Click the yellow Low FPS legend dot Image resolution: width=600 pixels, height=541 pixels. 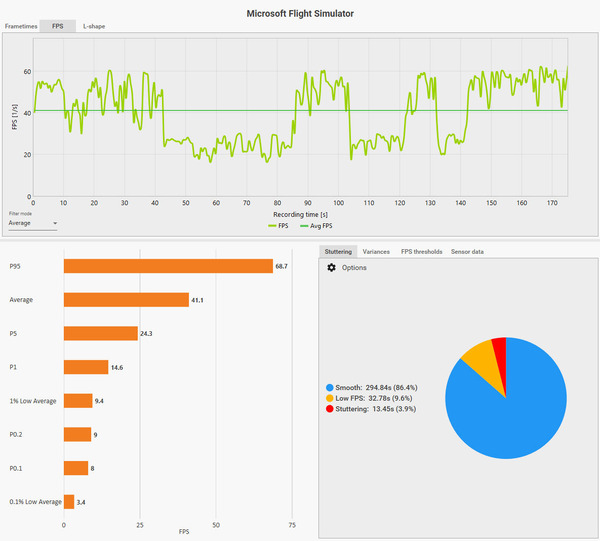[329, 398]
